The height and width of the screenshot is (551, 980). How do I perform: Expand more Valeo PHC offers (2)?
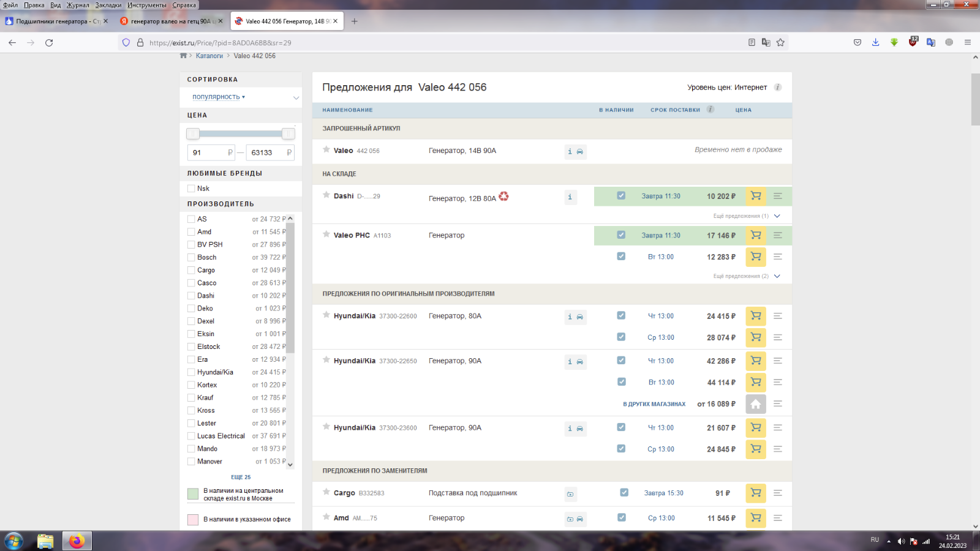point(747,276)
